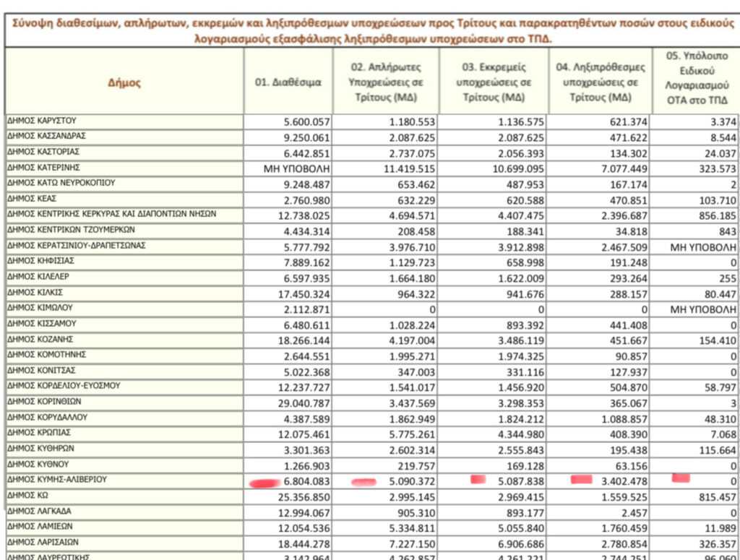
Task: Click the "02. Απλήρωτες Υποχρεώσεις σε Τρίτους" header
Action: click(386, 82)
